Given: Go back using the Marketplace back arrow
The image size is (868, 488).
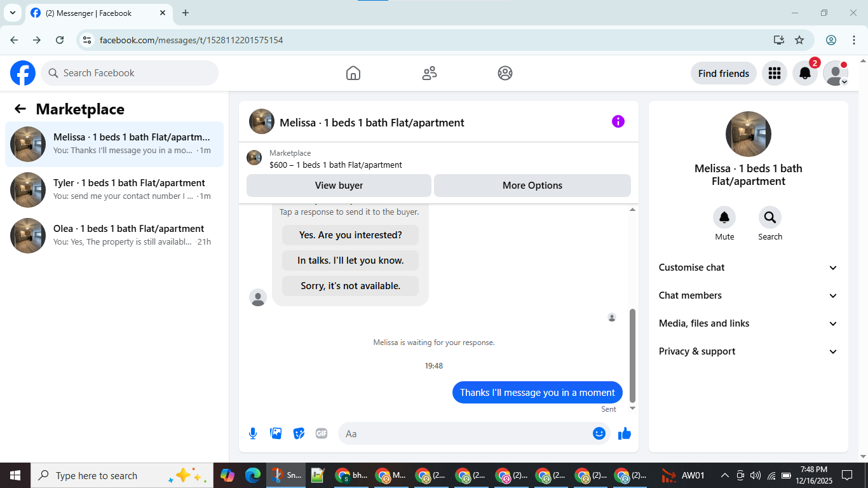Looking at the screenshot, I should [20, 109].
